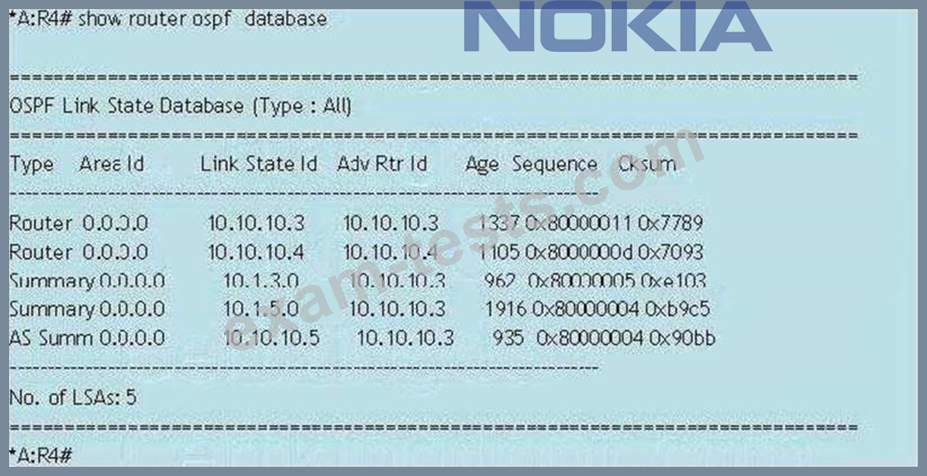Click the Type column header
927x476 pixels.
31,164
